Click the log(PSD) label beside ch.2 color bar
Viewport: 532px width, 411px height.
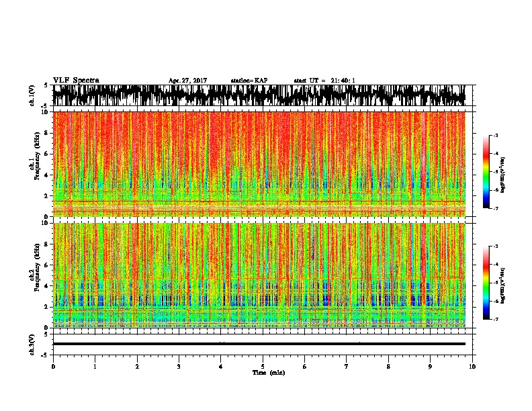pyautogui.click(x=502, y=285)
